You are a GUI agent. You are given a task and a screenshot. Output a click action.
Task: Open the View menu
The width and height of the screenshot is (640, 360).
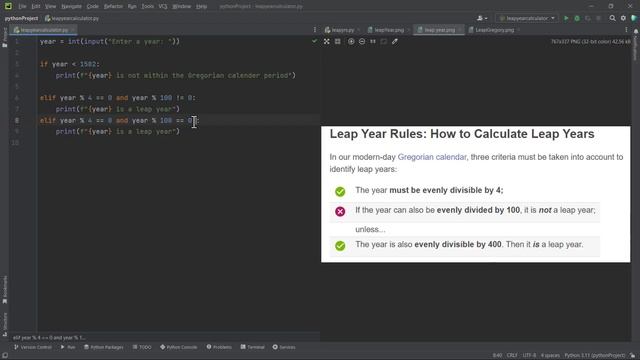[50, 7]
